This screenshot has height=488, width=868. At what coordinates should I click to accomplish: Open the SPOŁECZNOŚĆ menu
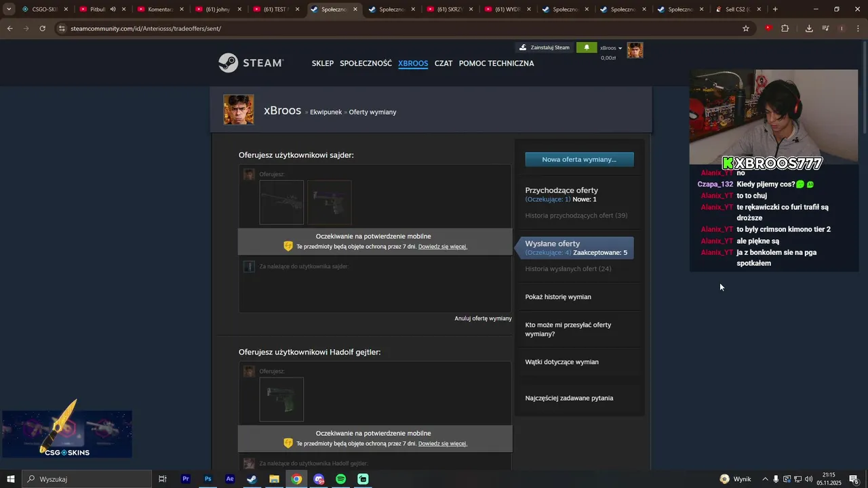pos(366,63)
